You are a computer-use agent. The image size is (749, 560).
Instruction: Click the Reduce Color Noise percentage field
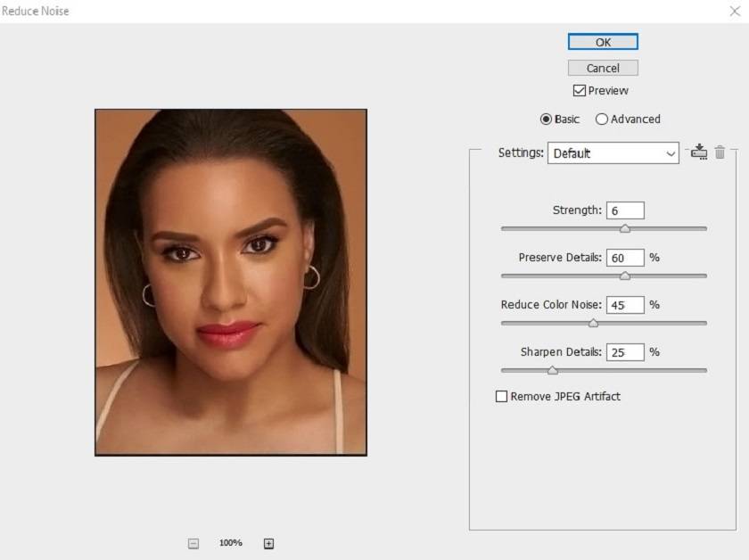coord(625,305)
